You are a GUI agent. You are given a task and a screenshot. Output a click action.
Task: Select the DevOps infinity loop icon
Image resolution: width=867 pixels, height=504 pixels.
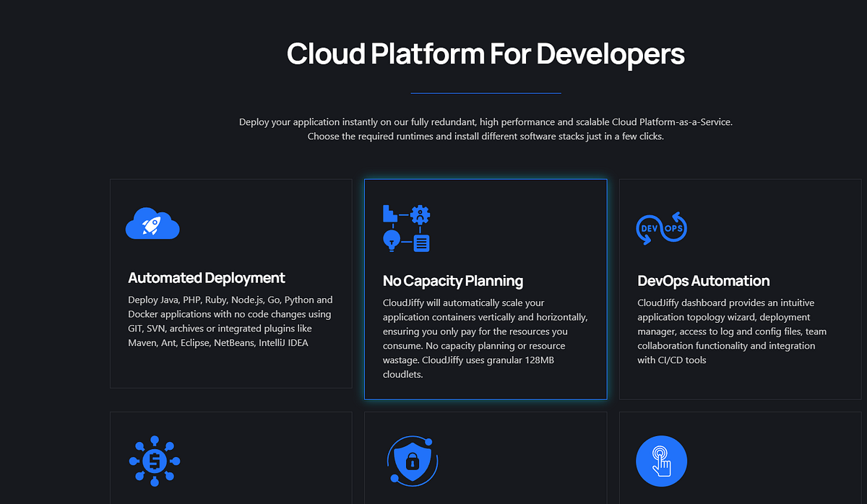661,227
